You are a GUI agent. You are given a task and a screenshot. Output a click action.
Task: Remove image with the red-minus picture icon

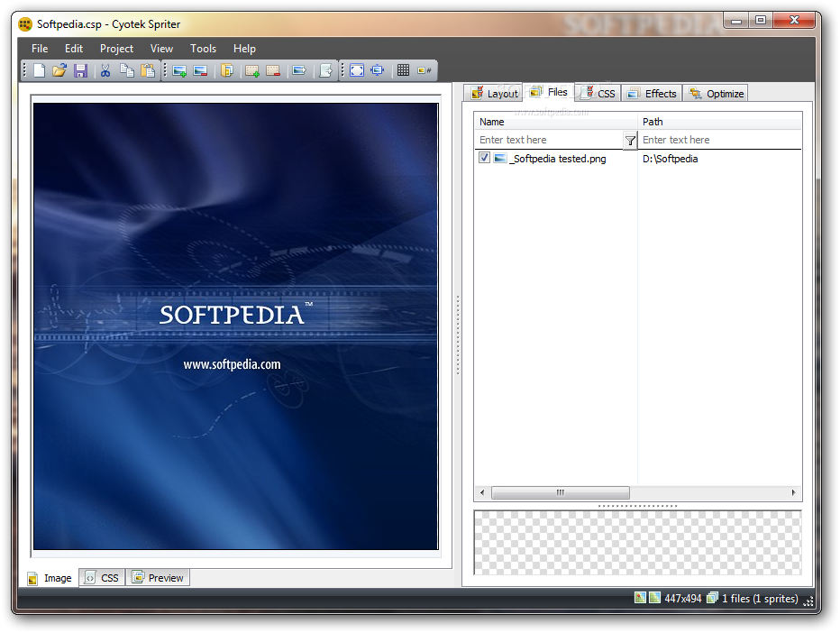click(200, 70)
